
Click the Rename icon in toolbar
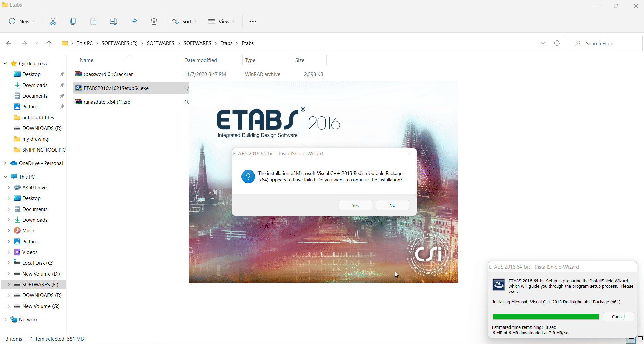[x=114, y=21]
